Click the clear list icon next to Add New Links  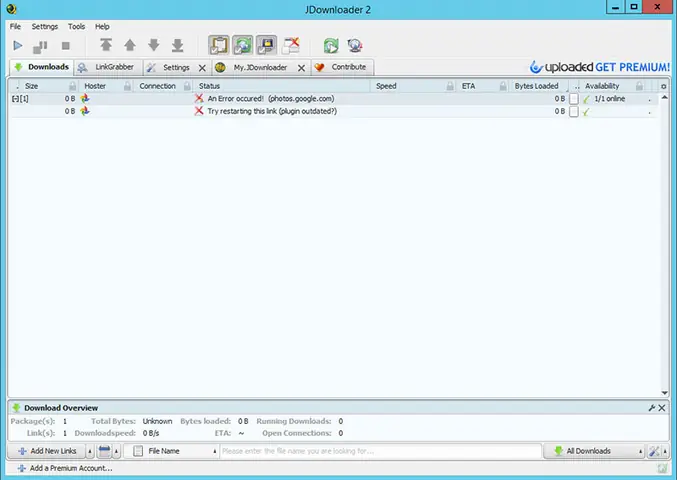click(104, 451)
